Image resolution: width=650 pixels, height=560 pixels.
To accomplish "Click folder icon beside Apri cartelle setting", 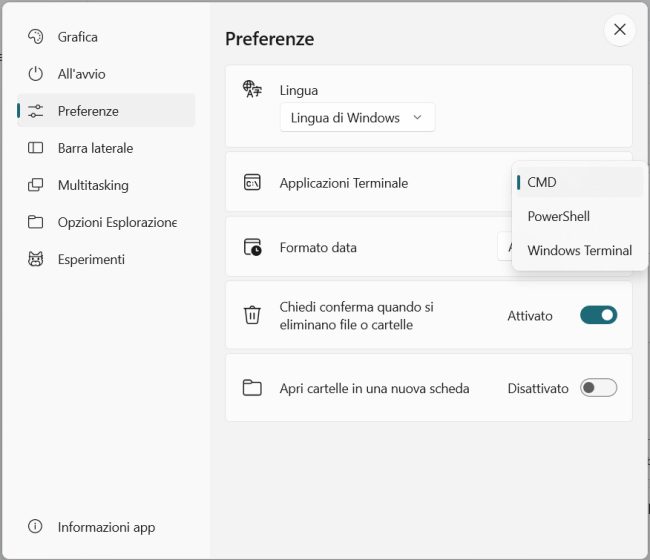I will 252,388.
